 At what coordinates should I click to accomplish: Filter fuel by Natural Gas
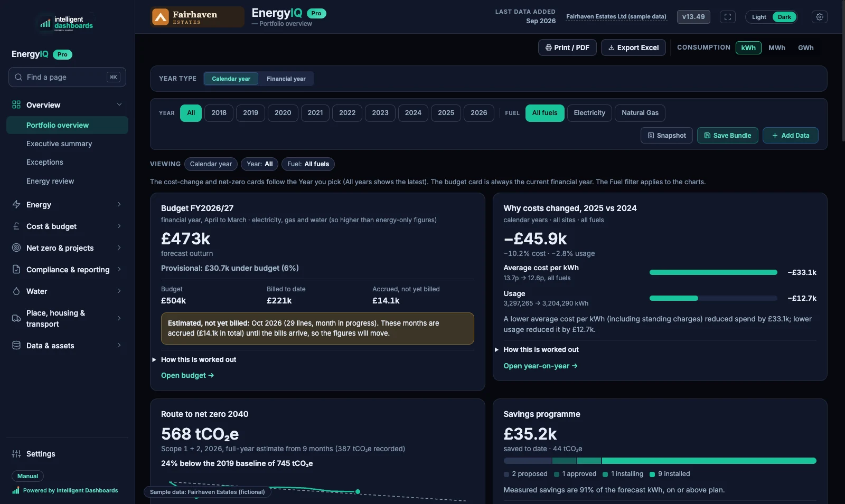pos(640,113)
